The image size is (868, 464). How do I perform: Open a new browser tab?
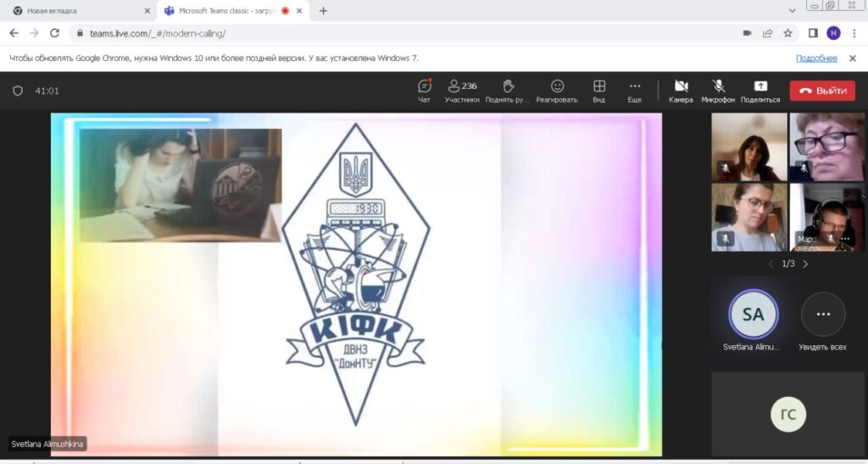323,11
